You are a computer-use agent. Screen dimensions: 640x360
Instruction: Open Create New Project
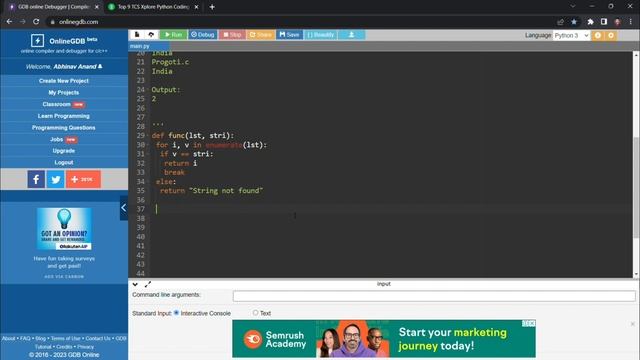pyautogui.click(x=64, y=81)
